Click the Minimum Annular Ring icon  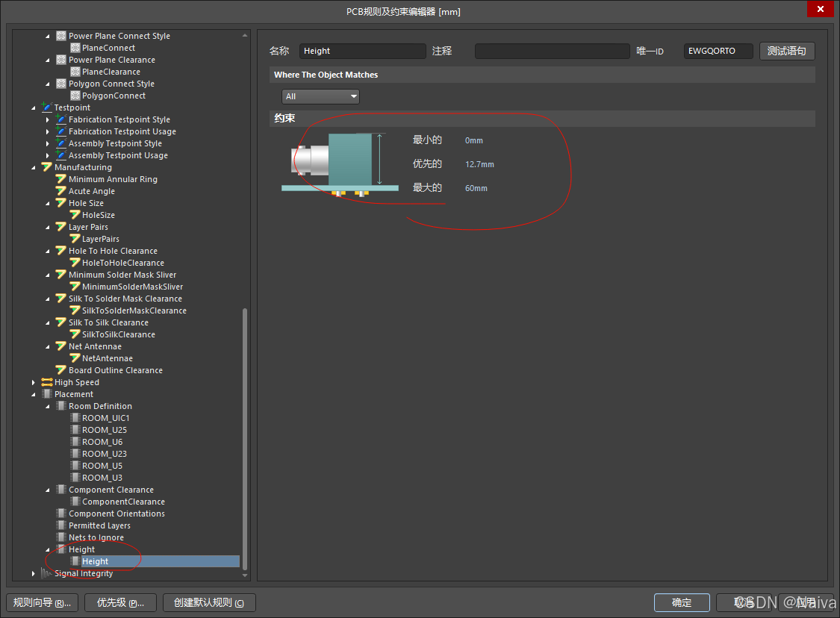point(61,179)
